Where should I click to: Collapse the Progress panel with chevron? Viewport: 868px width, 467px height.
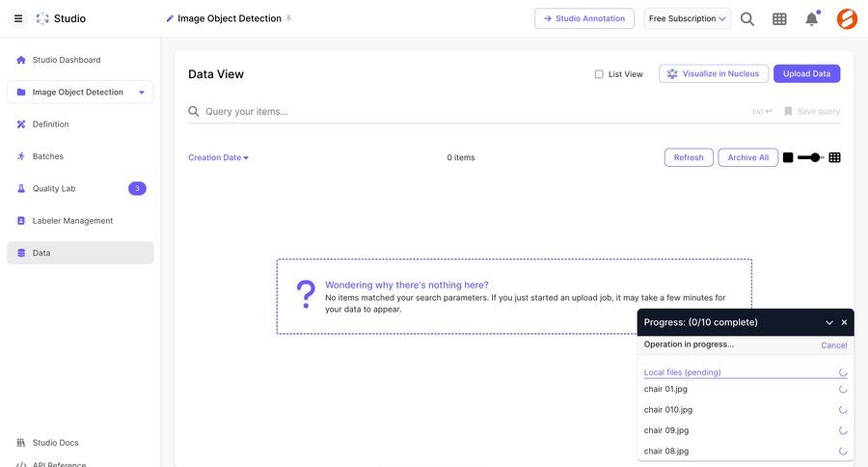tap(828, 322)
